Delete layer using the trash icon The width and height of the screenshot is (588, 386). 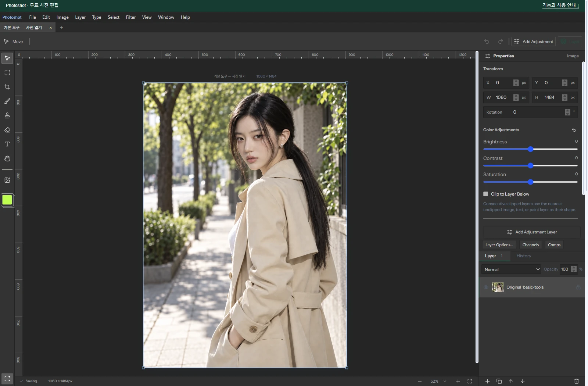coord(576,381)
